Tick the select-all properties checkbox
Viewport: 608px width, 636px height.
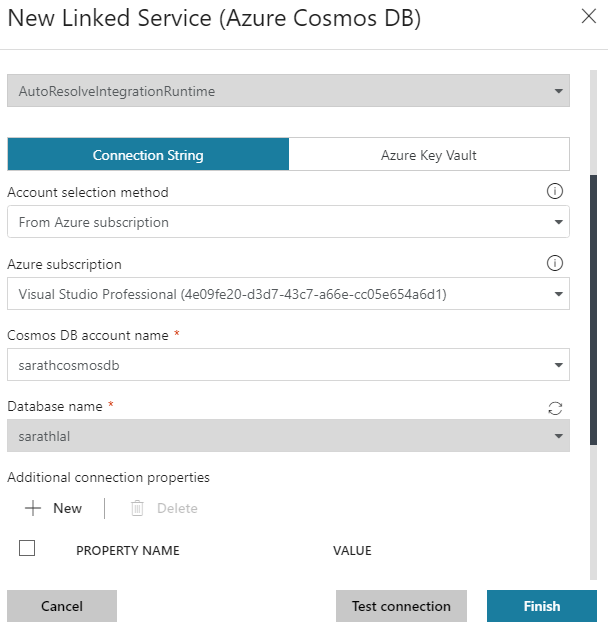[28, 548]
